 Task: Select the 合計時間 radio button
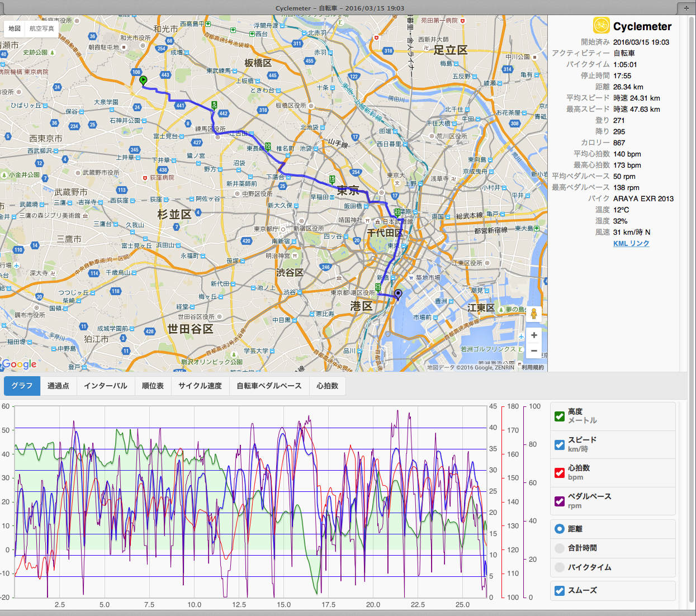pos(560,548)
